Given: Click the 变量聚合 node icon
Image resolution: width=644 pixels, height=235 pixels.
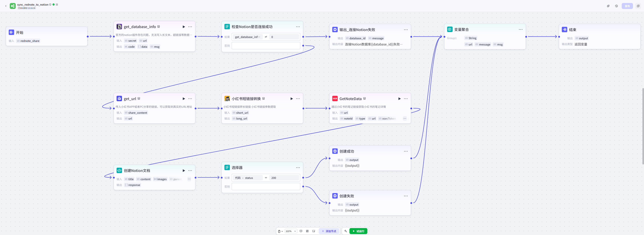Looking at the screenshot, I should coord(450,30).
